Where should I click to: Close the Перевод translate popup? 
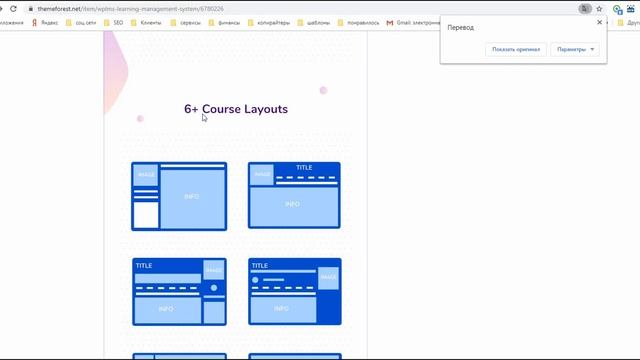tap(599, 22)
